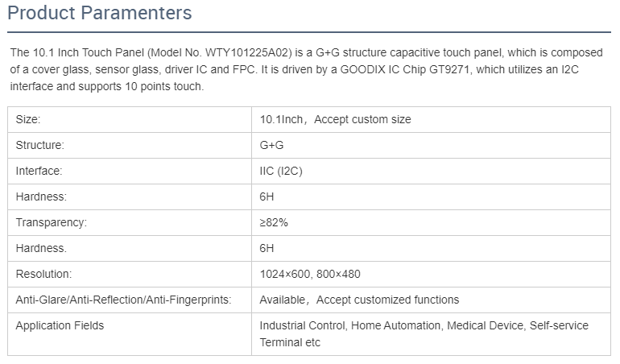Select the second Hardness label ending with period
The image size is (620, 364).
(x=130, y=248)
